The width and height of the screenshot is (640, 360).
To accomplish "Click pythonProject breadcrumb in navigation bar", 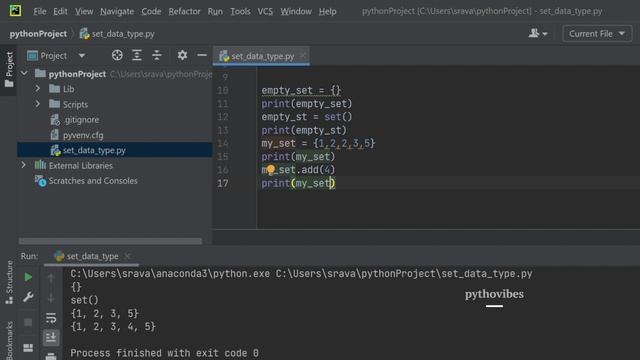I will click(x=38, y=34).
